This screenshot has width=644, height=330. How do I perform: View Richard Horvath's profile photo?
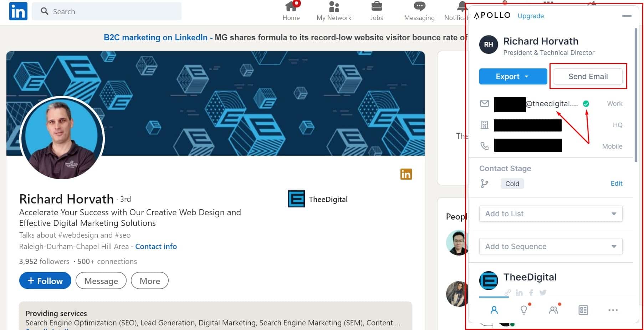[x=62, y=138]
